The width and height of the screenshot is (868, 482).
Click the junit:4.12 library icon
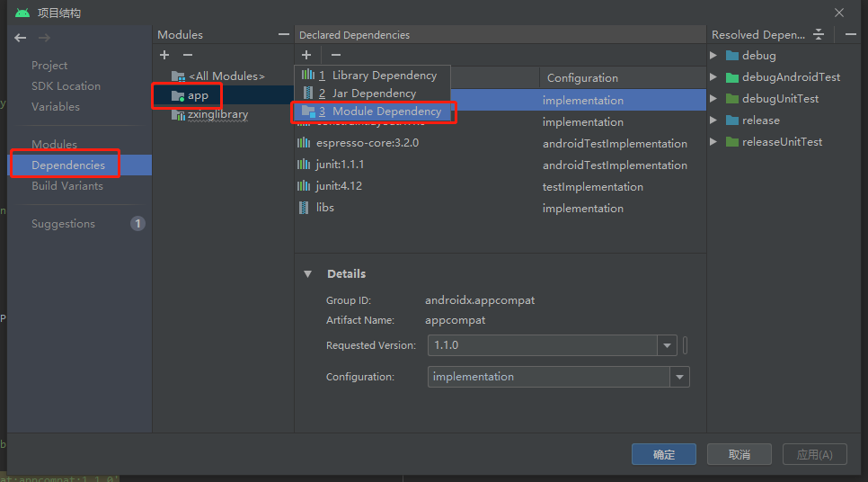(x=304, y=185)
